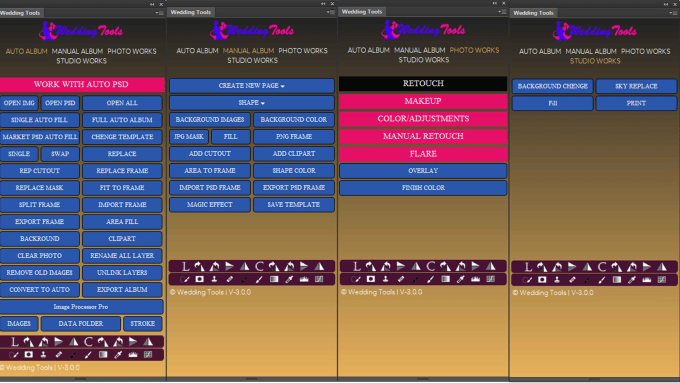Click the REMOVE OLD IMAGES button
Image resolution: width=680 pixels, height=383 pixels.
click(39, 273)
